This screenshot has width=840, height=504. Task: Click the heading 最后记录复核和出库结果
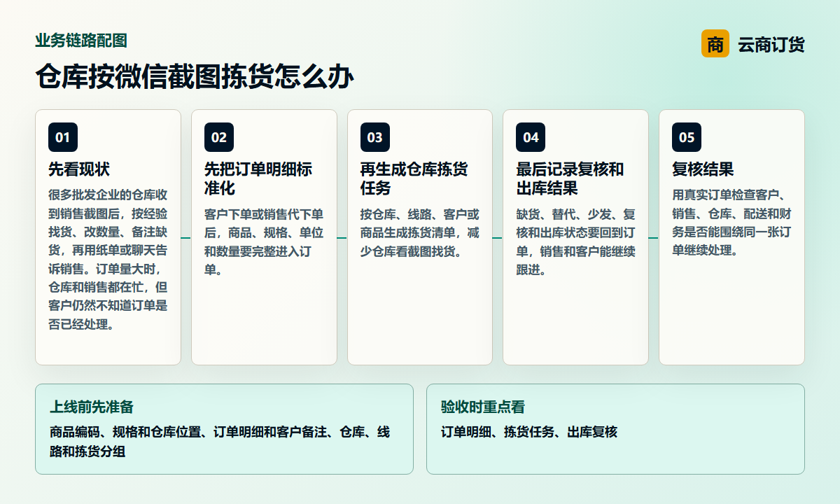570,179
